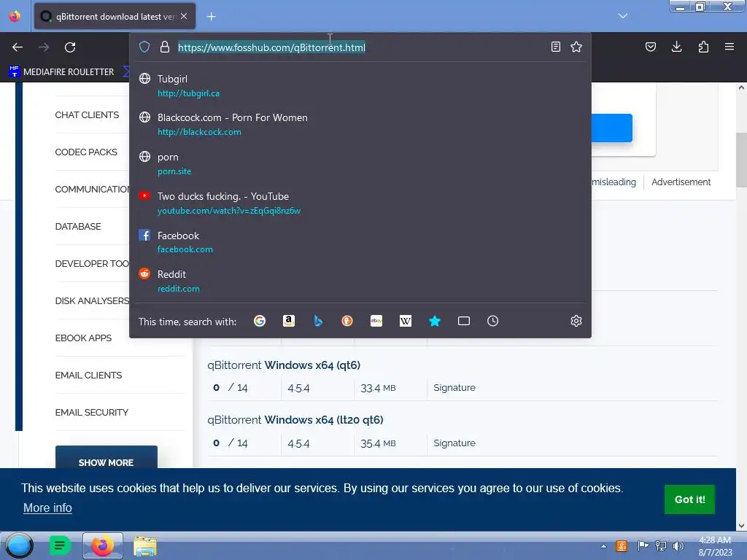
Task: Accept cookies with Got it! button
Action: [689, 499]
